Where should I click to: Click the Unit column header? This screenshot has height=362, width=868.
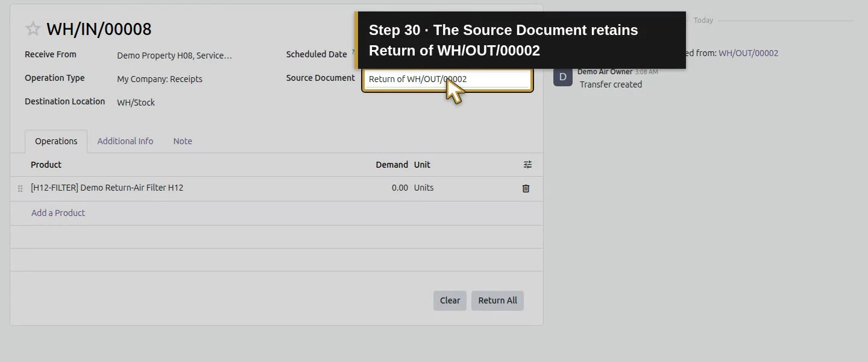tap(422, 165)
